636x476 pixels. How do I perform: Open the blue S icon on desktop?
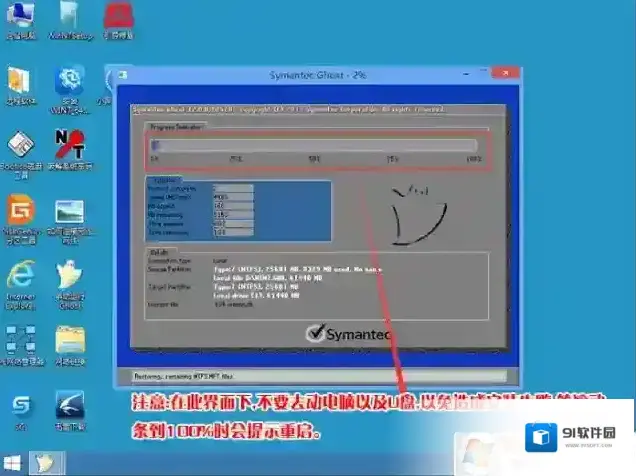pyautogui.click(x=19, y=404)
